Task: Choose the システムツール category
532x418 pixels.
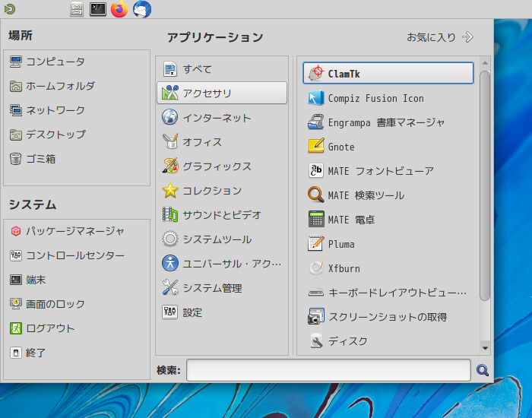Action: [222, 239]
